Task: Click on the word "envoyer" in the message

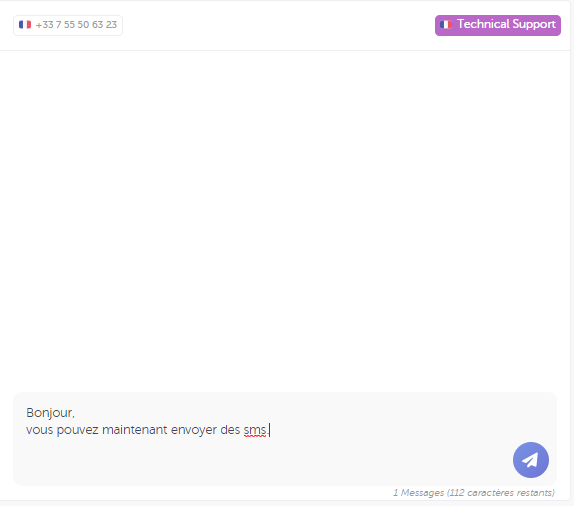Action: pyautogui.click(x=194, y=430)
